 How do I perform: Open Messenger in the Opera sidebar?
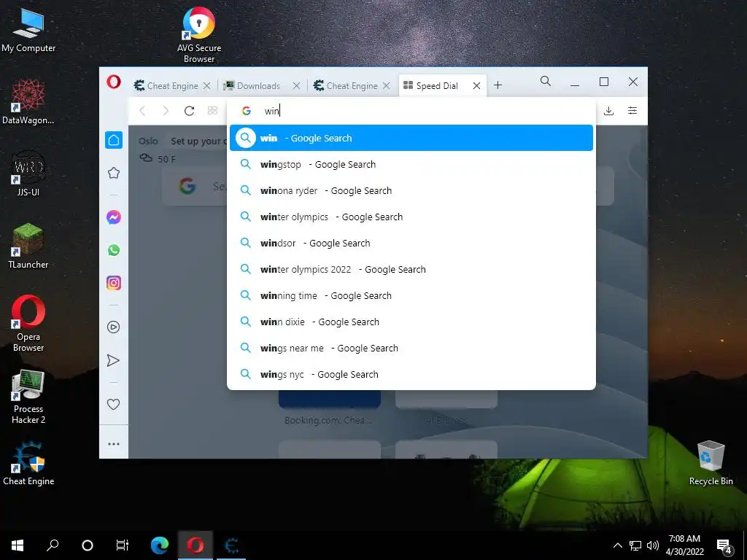[113, 217]
